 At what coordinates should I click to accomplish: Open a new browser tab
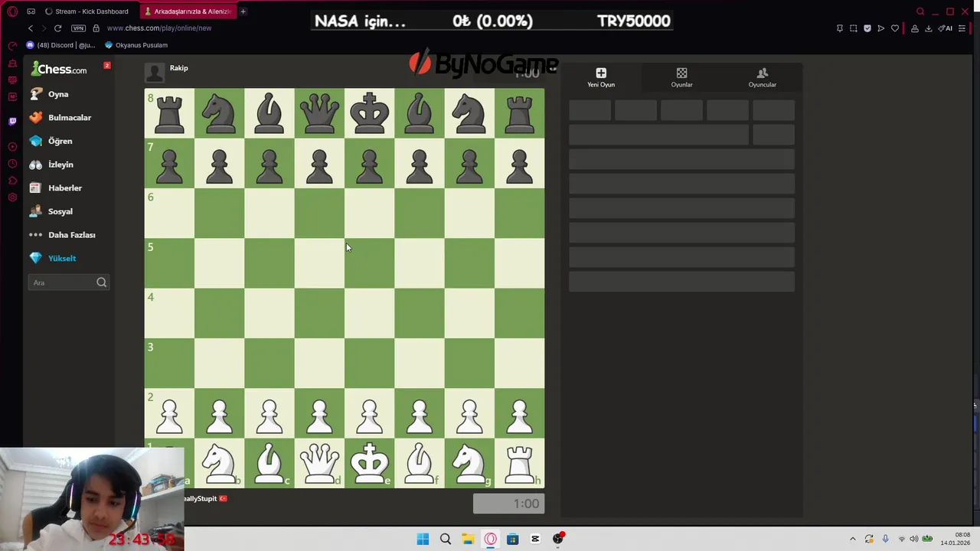point(243,11)
